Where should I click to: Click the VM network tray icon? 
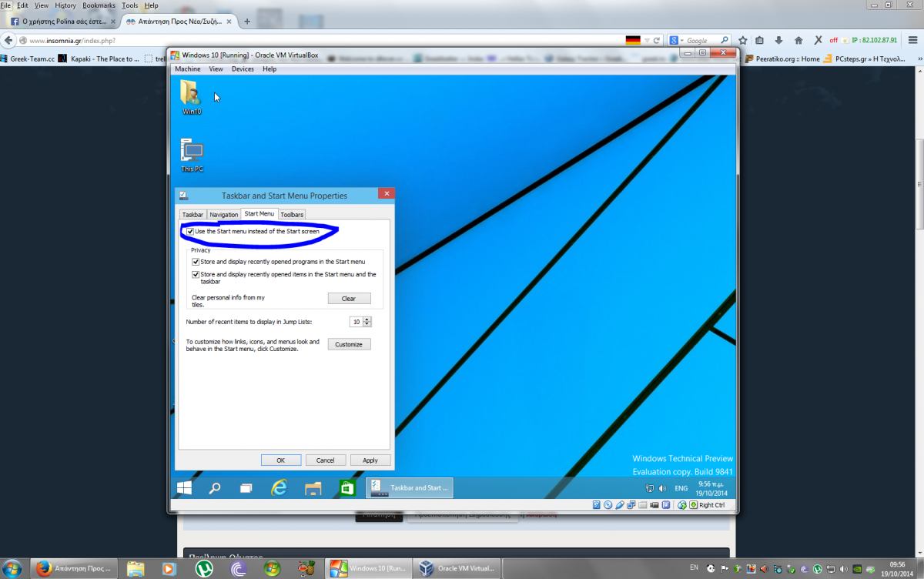pos(649,488)
